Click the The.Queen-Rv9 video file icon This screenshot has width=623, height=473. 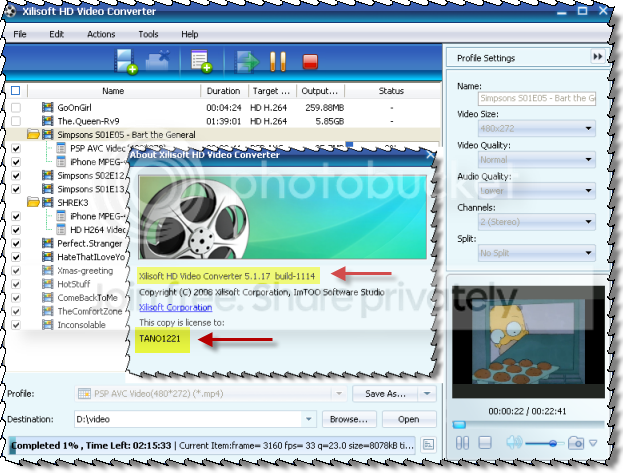[x=47, y=121]
